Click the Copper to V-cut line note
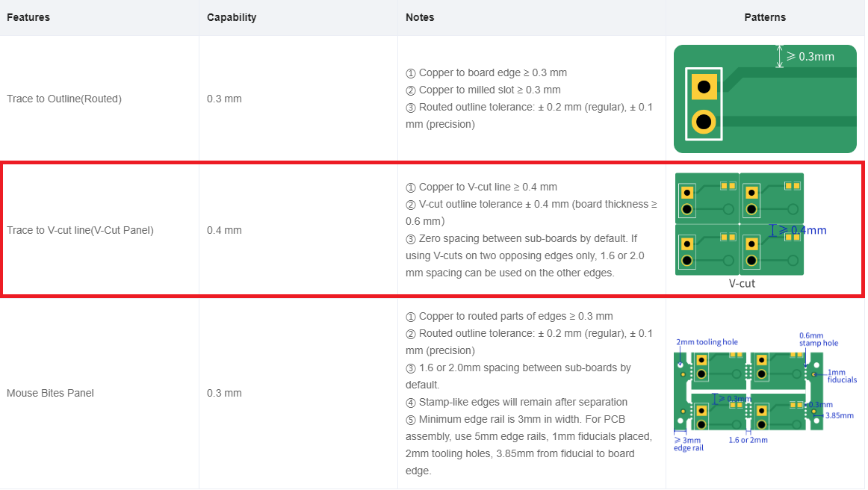868x490 pixels. [482, 187]
